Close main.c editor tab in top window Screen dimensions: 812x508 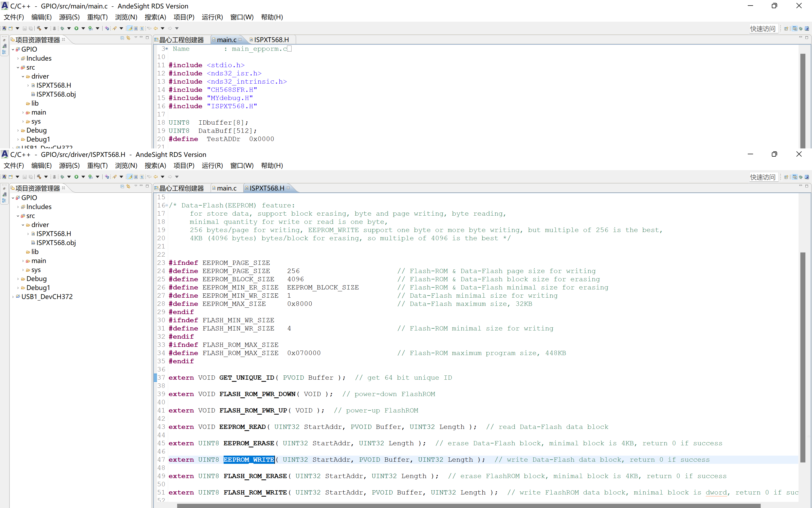[x=240, y=39]
